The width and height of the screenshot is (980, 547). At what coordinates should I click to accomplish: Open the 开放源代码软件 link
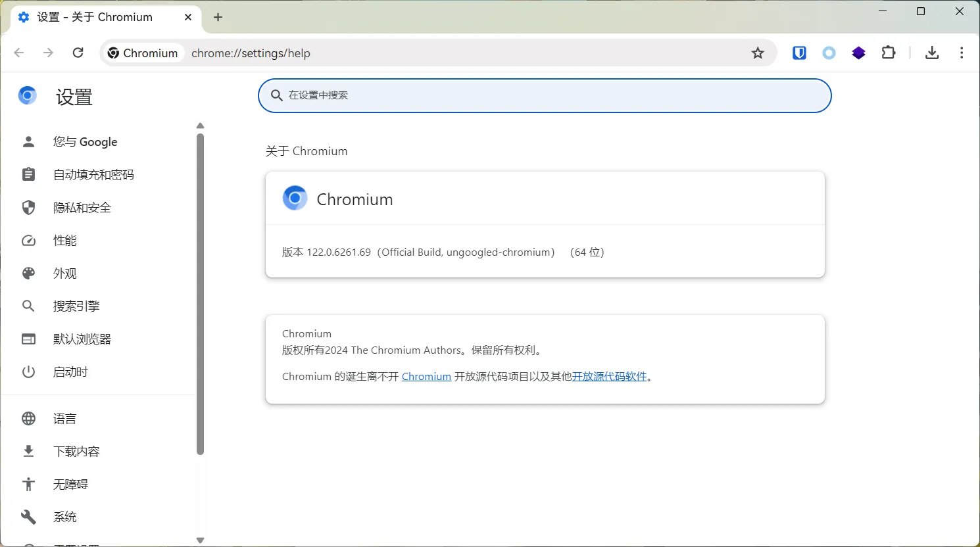point(609,377)
